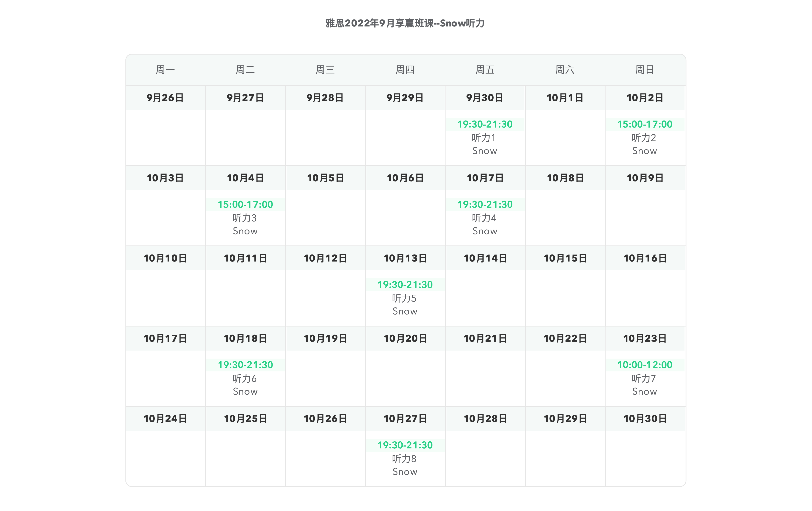The width and height of the screenshot is (812, 511).
Task: Click the 听力1 class on 9月30日
Action: pos(484,138)
